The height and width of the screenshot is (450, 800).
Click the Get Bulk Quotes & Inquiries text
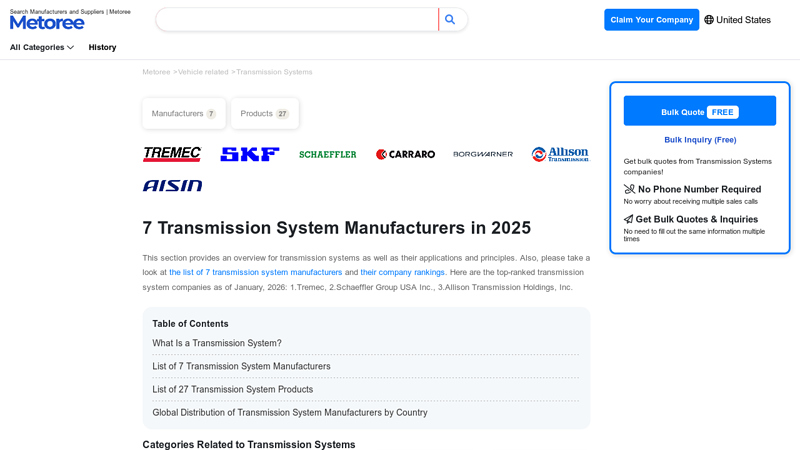(x=696, y=219)
